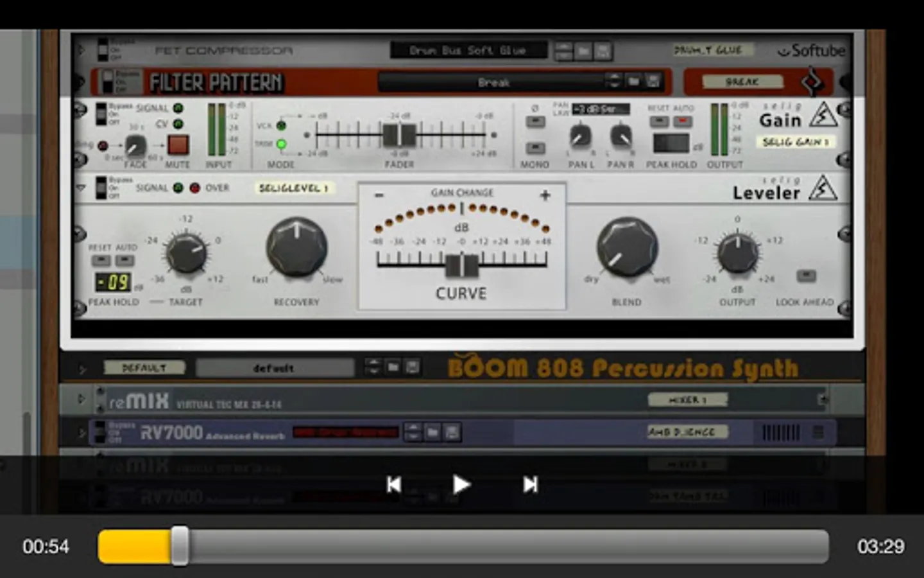Save the FET Compressor patch
This screenshot has width=924, height=578.
tap(603, 50)
